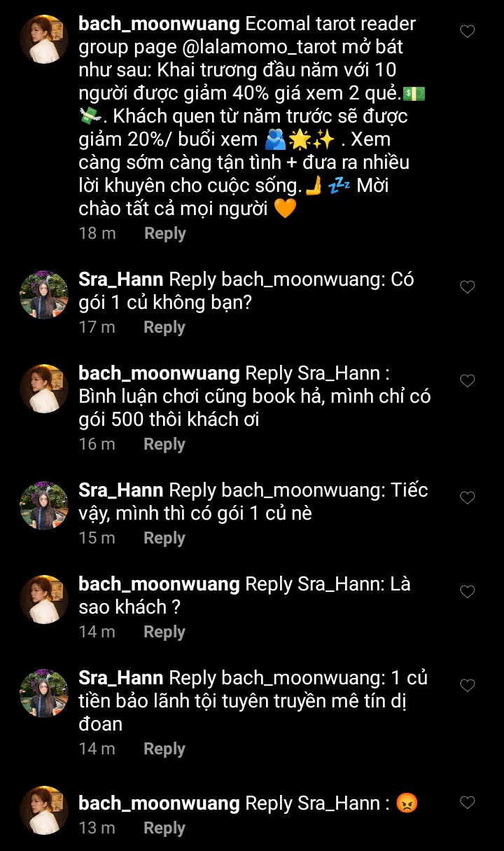Image resolution: width=504 pixels, height=851 pixels.
Task: Like the "Là sao khách ?" comment
Action: 467,592
